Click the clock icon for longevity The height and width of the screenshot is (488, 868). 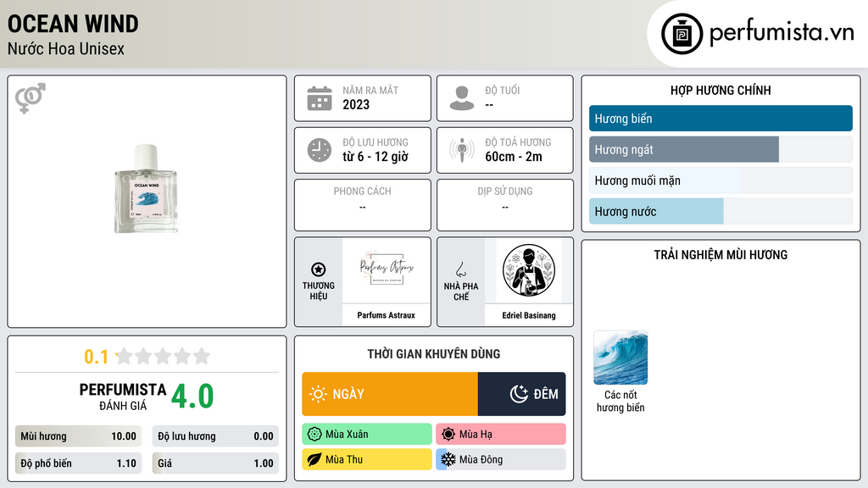point(320,150)
